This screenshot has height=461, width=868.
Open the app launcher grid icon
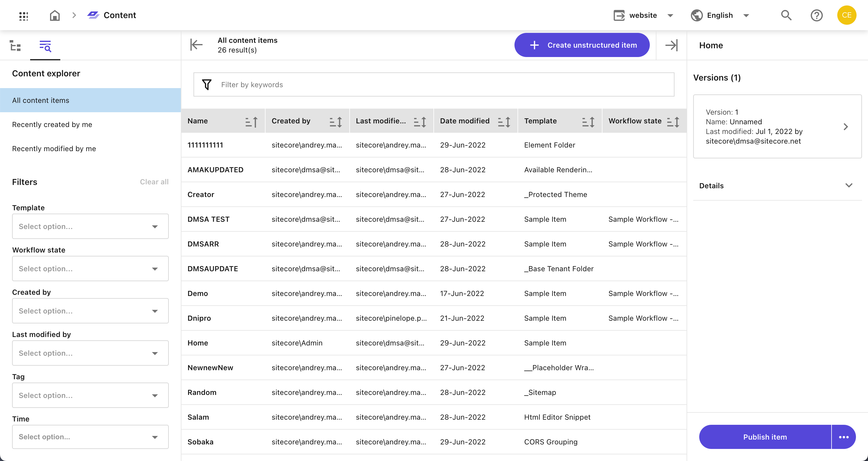pyautogui.click(x=23, y=15)
